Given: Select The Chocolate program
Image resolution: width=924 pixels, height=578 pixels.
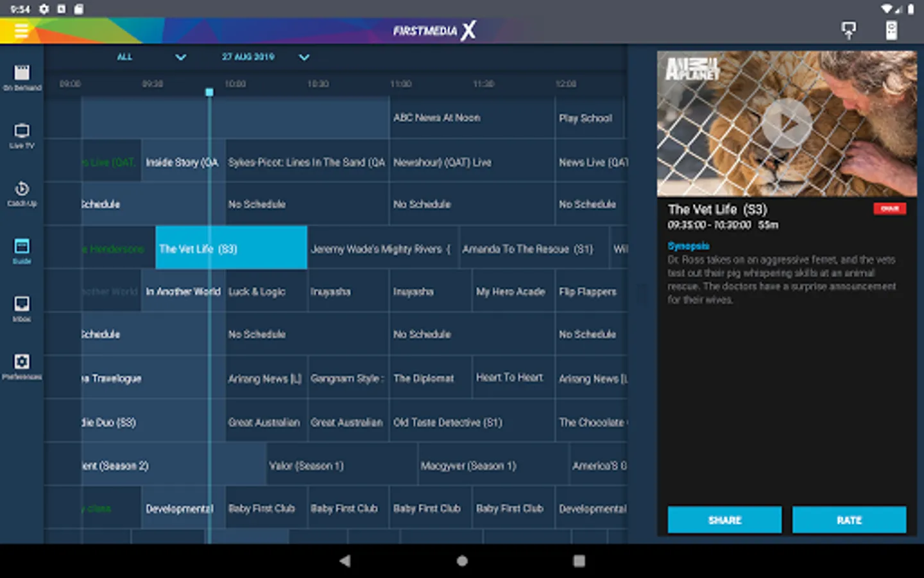Looking at the screenshot, I should click(591, 421).
